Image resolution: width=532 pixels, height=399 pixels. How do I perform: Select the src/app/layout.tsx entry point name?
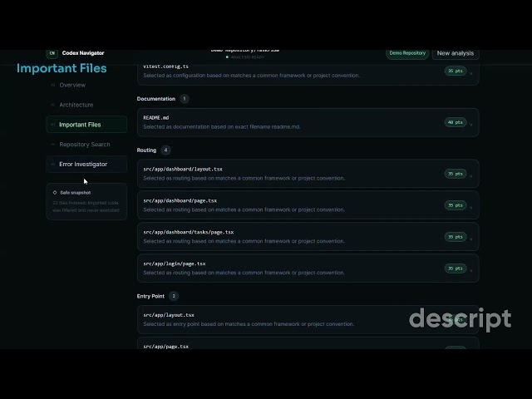(x=169, y=315)
